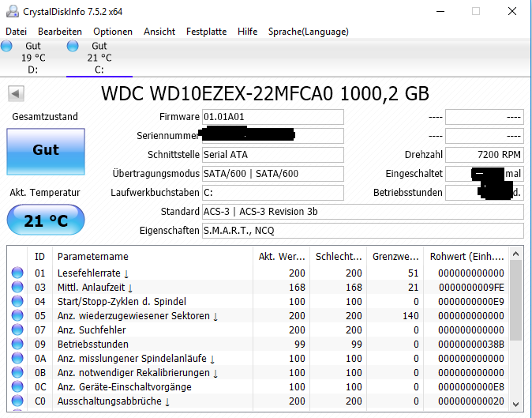Click the Rohwert (Einh.... column header

[x=466, y=256]
